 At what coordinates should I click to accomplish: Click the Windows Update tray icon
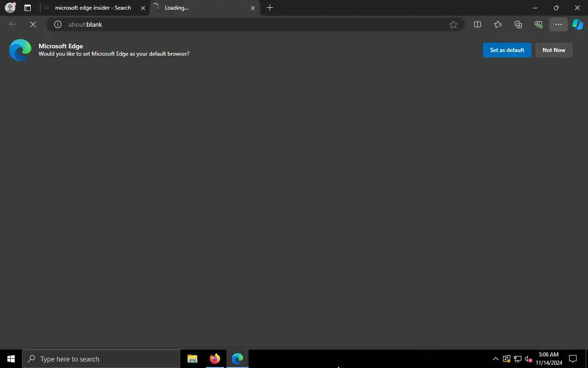click(x=507, y=359)
